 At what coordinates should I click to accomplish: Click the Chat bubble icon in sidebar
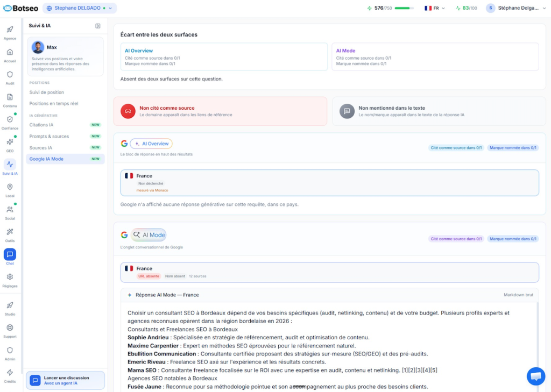pos(10,254)
